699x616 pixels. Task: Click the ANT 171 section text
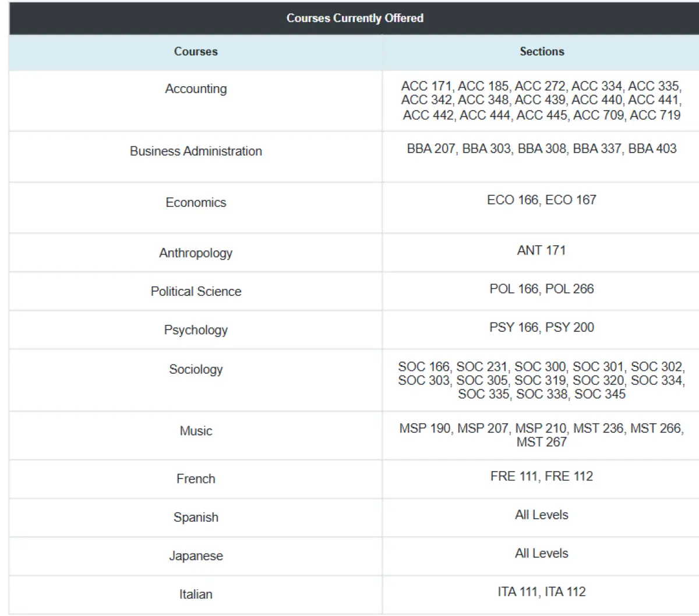(541, 250)
